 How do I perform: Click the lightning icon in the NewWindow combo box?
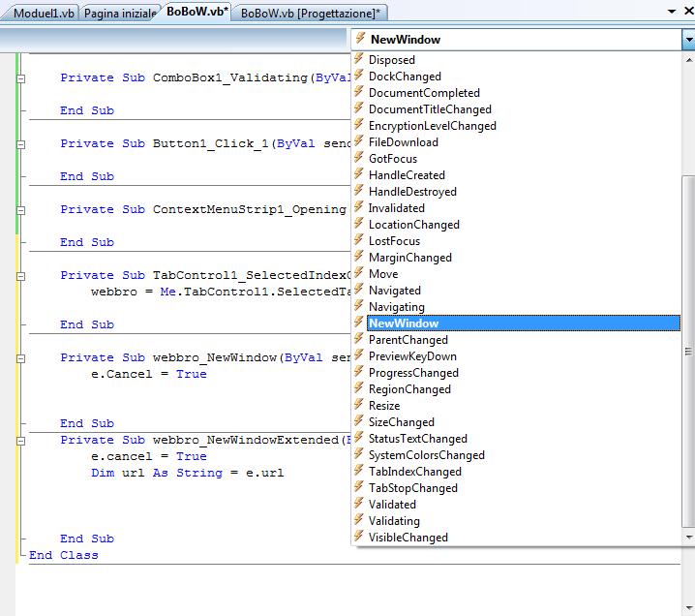coord(361,39)
